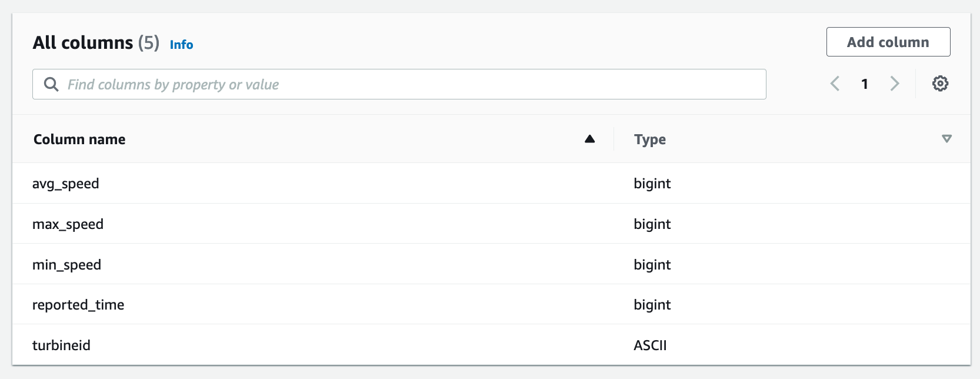Go to previous page arrow

pos(835,84)
